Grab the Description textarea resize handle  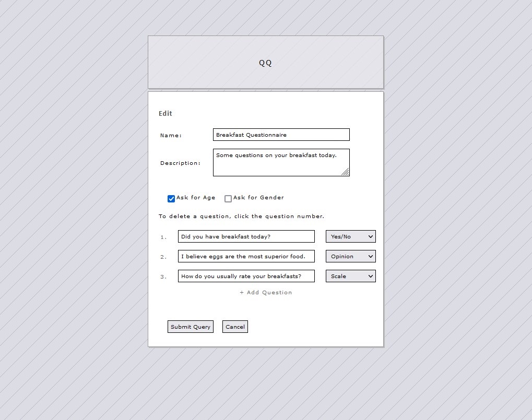(x=345, y=172)
